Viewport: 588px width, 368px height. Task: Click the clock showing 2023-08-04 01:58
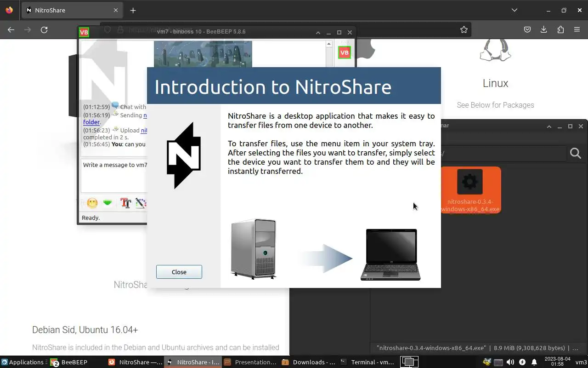tap(557, 362)
